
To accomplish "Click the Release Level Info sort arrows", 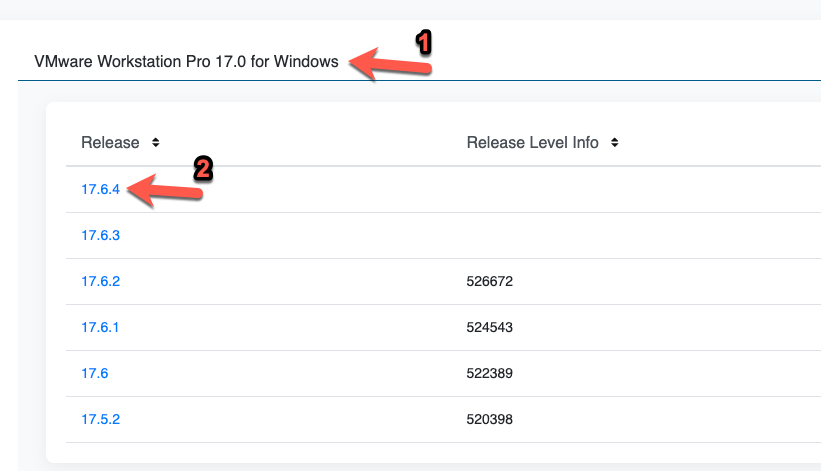I will click(x=614, y=143).
